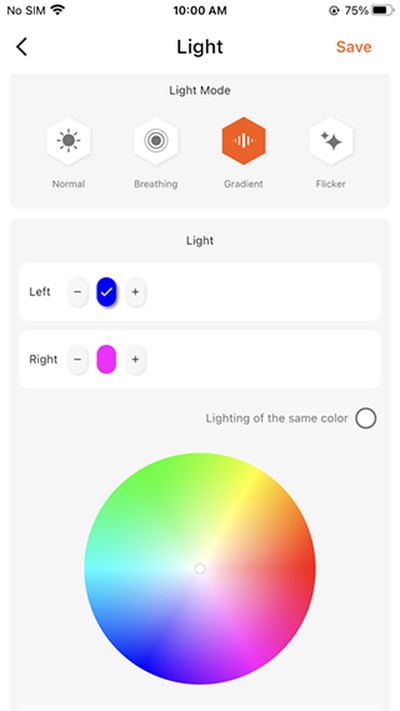Add a Right light color with plus
Screen dimensions: 400x711
coord(135,360)
